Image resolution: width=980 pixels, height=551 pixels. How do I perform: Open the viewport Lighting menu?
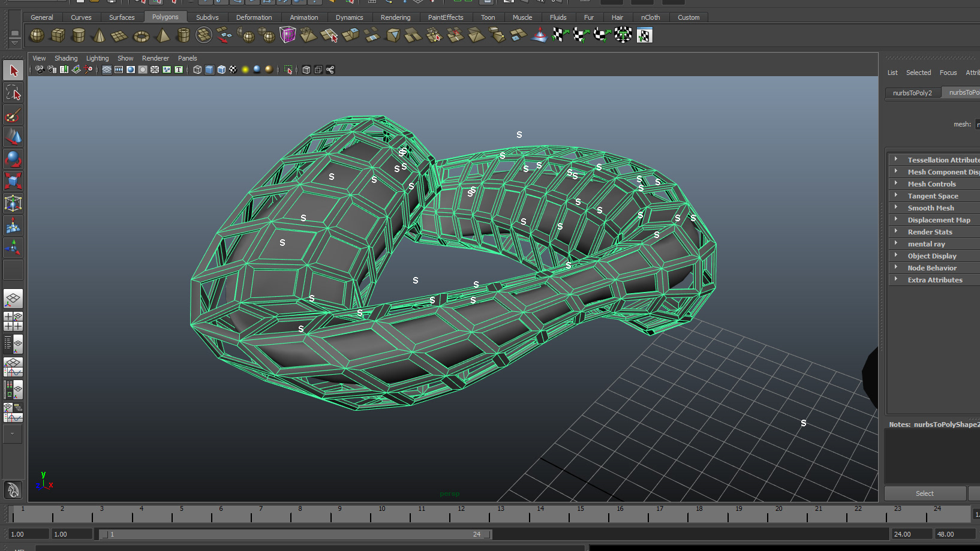[x=97, y=58]
